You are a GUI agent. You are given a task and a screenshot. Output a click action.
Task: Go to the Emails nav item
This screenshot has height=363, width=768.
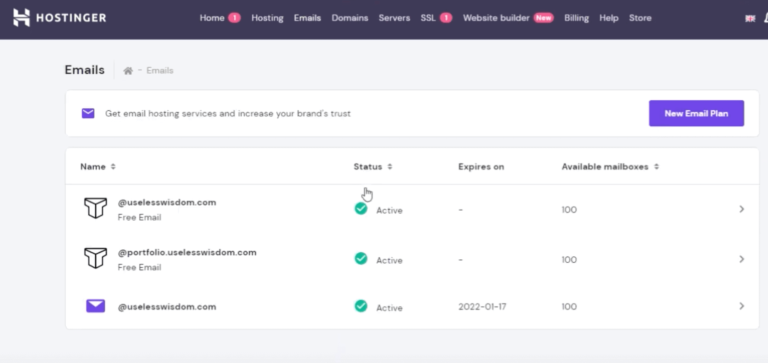click(307, 18)
